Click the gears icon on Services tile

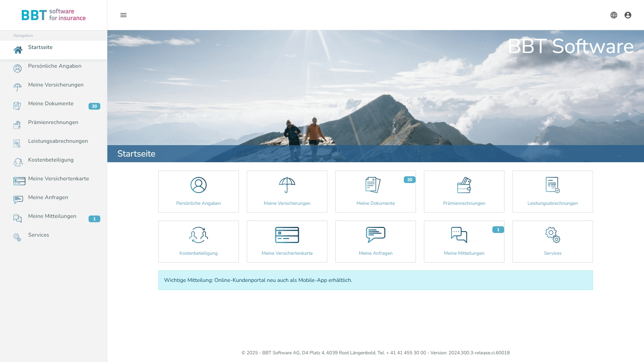pyautogui.click(x=553, y=235)
